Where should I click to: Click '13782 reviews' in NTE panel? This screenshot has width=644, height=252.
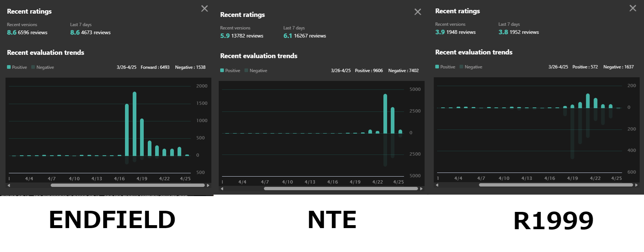pyautogui.click(x=247, y=36)
